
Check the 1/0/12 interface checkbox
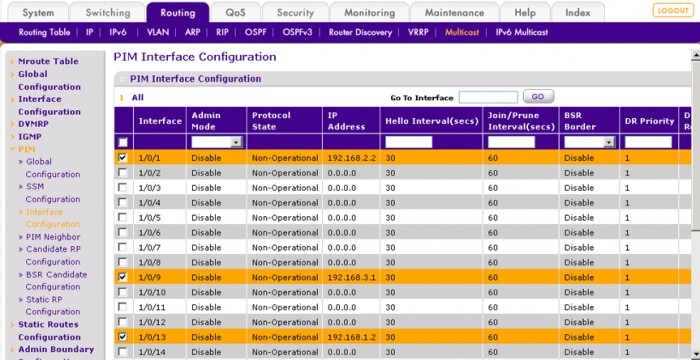point(123,322)
